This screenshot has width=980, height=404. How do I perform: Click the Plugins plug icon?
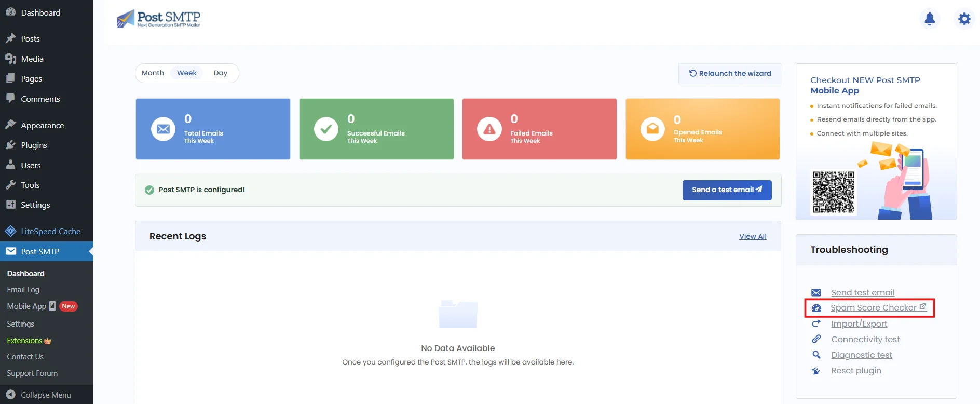click(10, 145)
